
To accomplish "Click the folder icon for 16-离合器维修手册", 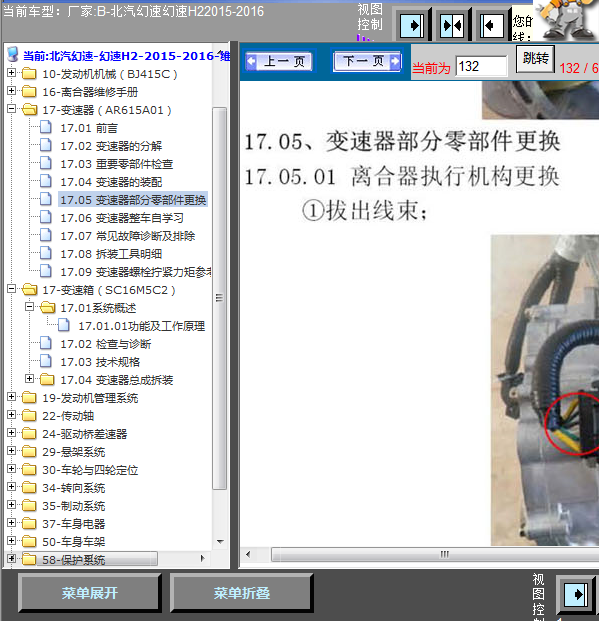I will 29,92.
